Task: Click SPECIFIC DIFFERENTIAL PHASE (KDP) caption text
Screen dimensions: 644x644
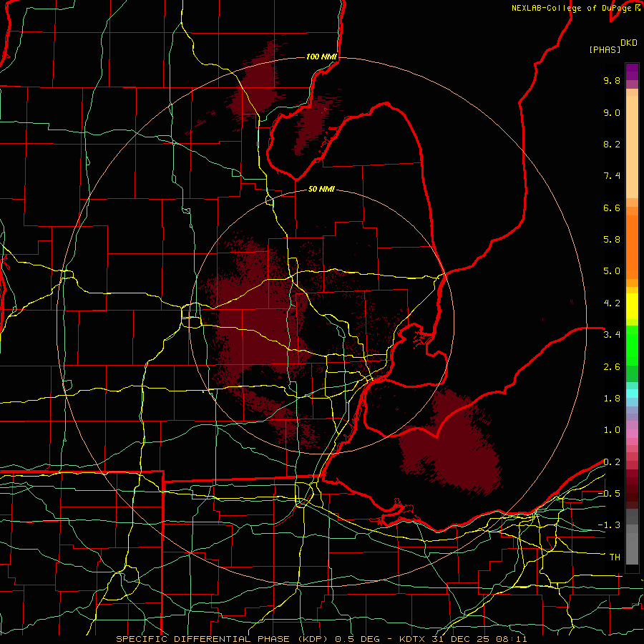Action: point(222,639)
